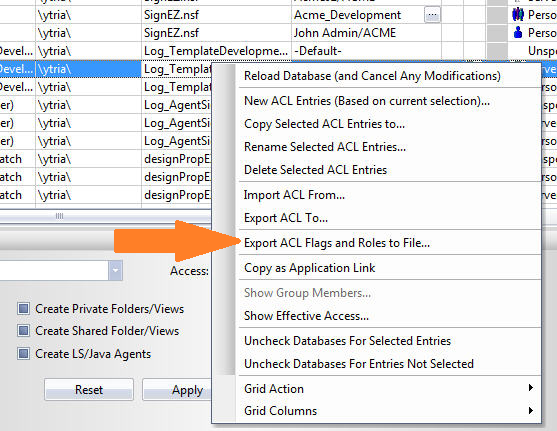Select the Acme_Development cell

coord(366,15)
